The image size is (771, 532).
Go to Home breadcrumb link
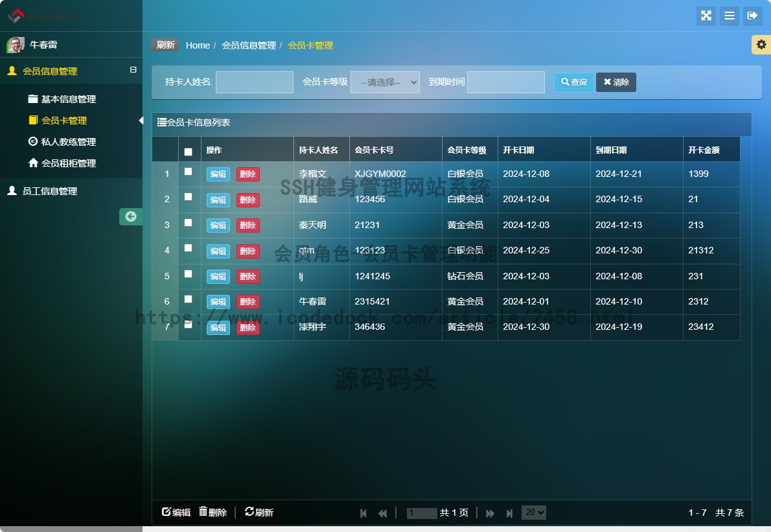[x=198, y=45]
